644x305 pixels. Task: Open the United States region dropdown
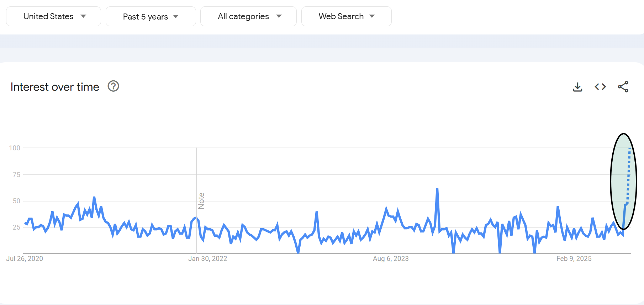54,16
